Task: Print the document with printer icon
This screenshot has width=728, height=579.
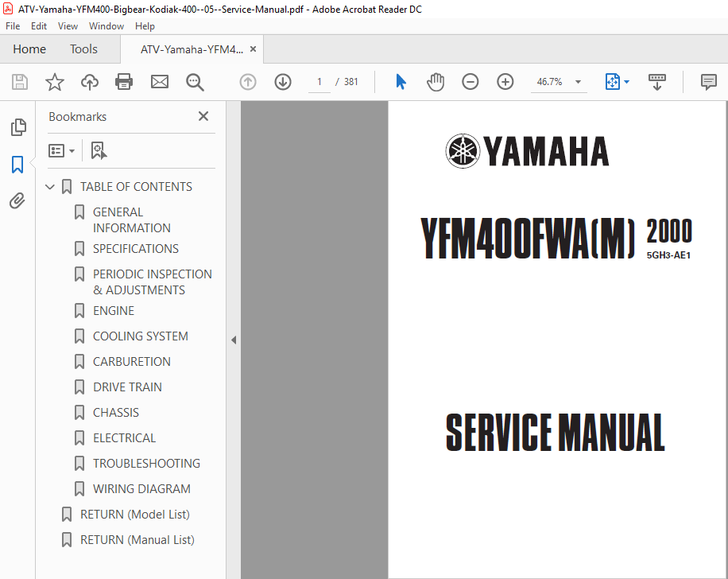Action: click(124, 82)
